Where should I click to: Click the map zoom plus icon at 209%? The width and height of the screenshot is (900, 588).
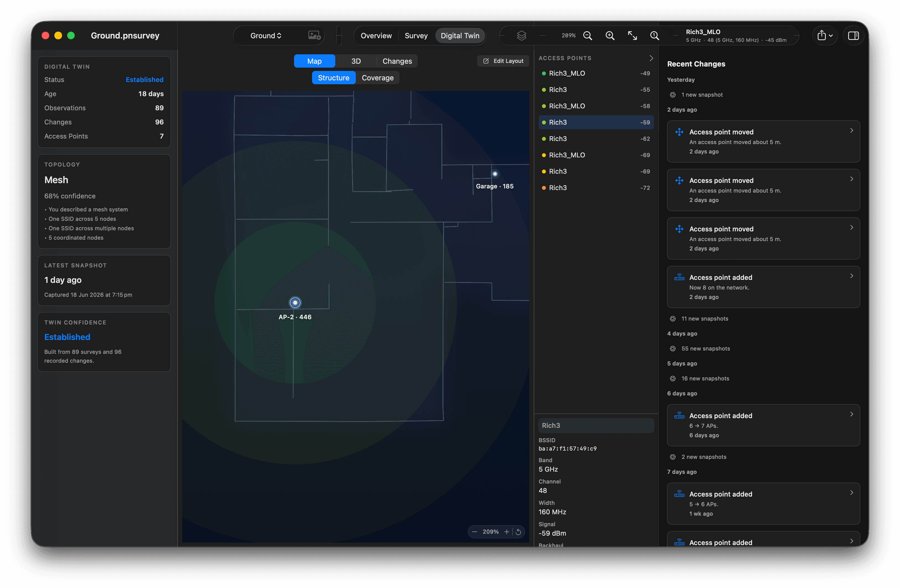click(x=506, y=532)
